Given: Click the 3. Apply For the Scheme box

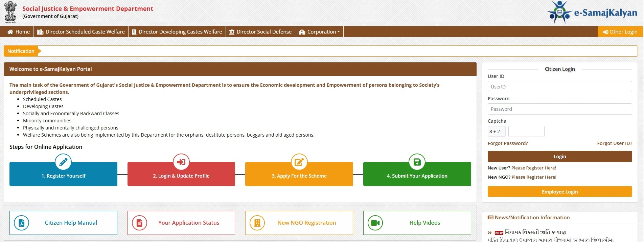Looking at the screenshot, I should coord(299,174).
